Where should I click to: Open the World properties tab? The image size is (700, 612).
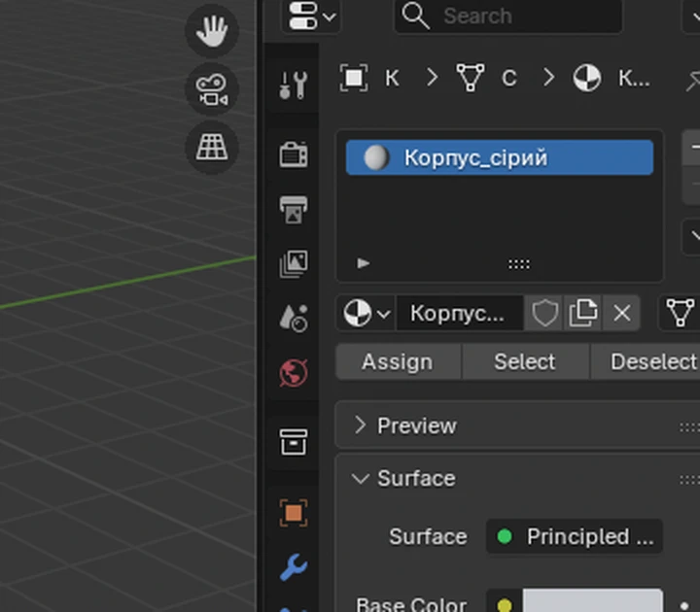tap(294, 372)
